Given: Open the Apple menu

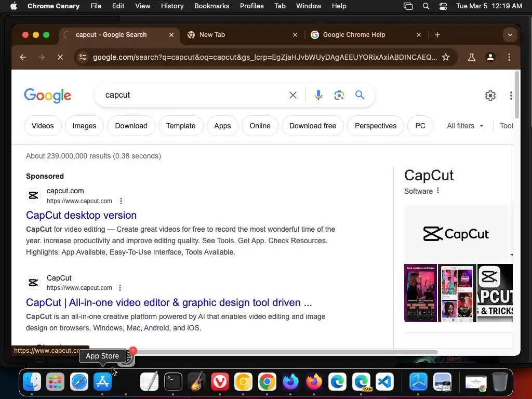Looking at the screenshot, I should pos(14,6).
